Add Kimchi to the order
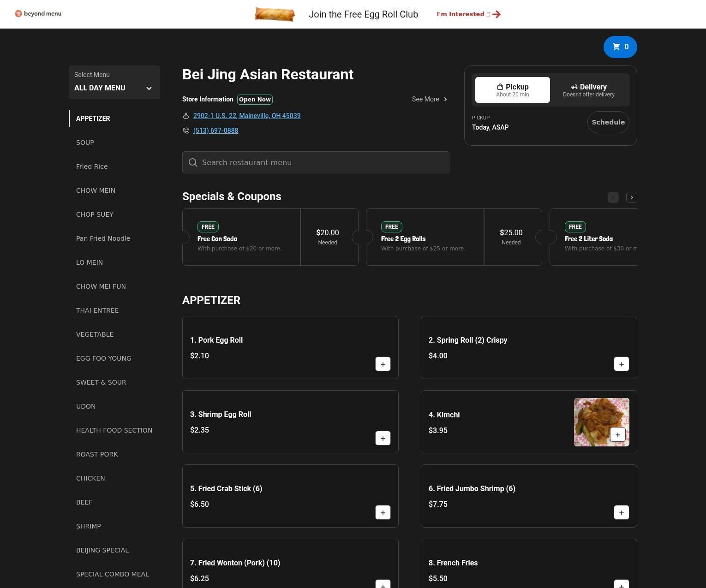706x588 pixels. [x=617, y=434]
